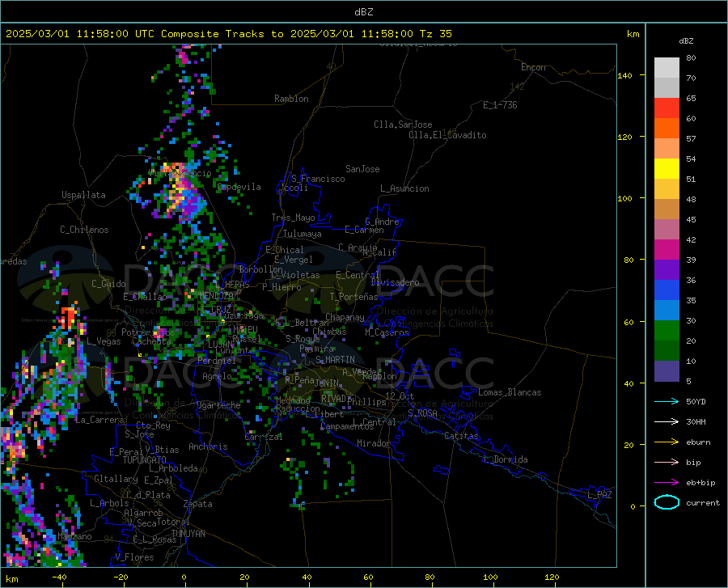728x588 pixels.
Task: Click the brown 45–48 dBZ swatch
Action: point(667,209)
